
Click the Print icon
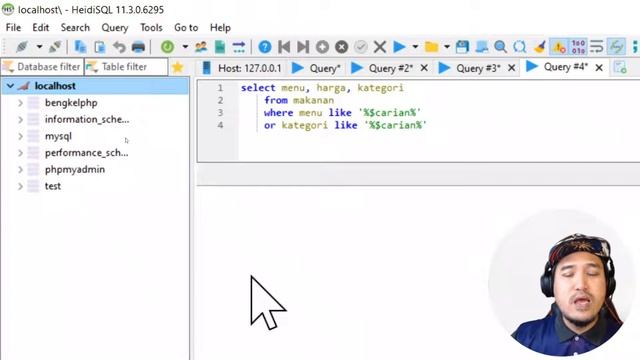click(x=138, y=47)
